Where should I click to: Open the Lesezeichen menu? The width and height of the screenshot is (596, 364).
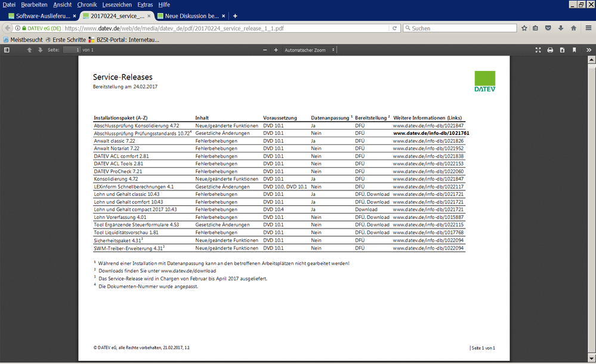pos(117,5)
